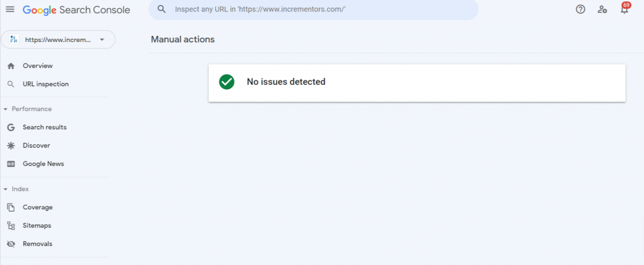Open the hamburger main menu
The width and height of the screenshot is (644, 265).
(x=10, y=9)
